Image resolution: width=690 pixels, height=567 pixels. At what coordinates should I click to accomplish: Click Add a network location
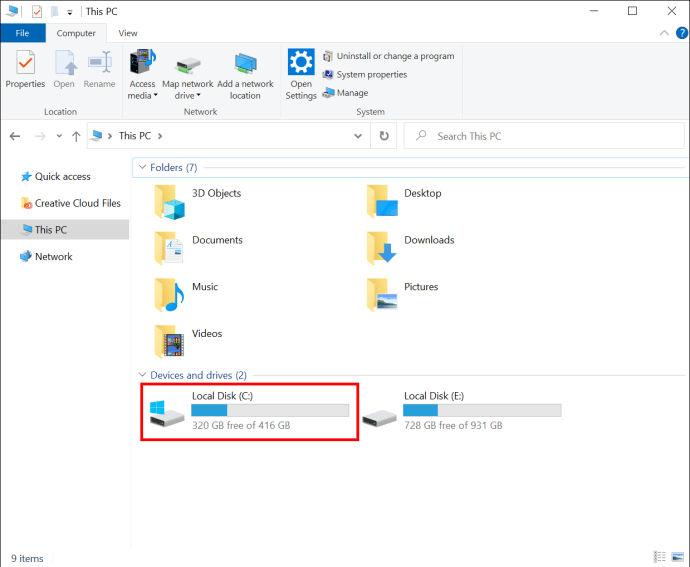245,74
